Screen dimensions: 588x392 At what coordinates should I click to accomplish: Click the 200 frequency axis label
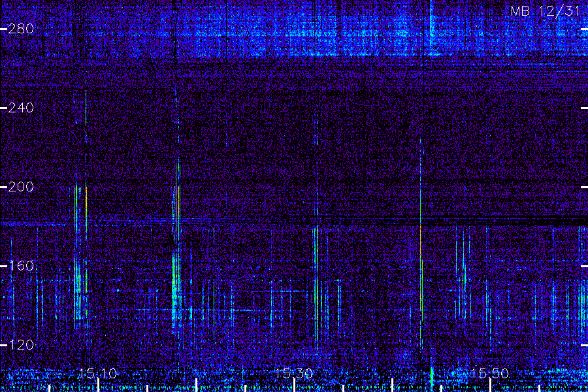(x=21, y=187)
